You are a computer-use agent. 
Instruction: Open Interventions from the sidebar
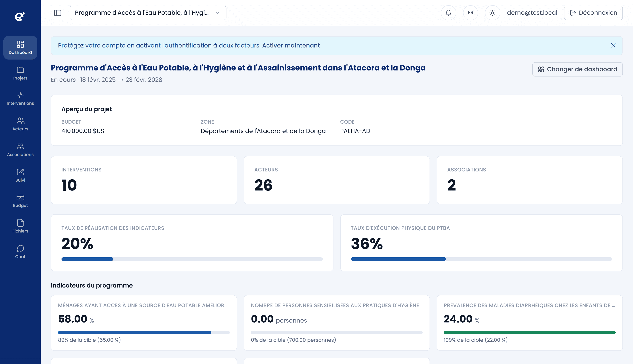click(x=20, y=99)
